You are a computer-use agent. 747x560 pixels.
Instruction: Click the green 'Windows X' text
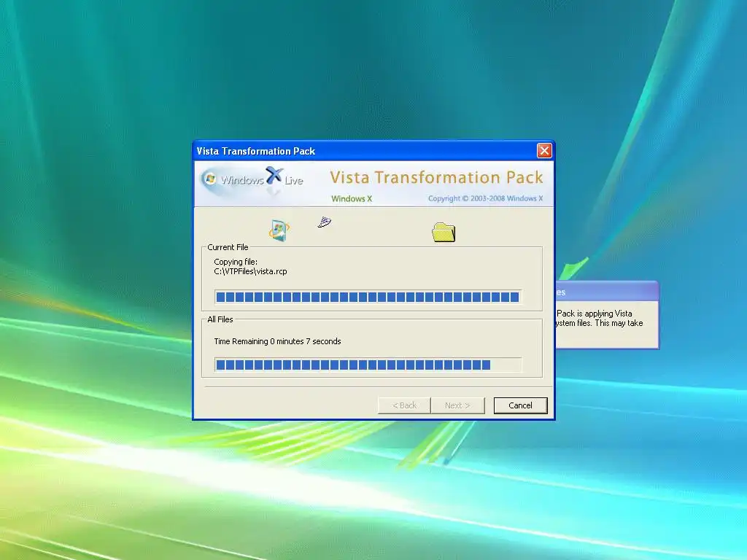click(352, 198)
